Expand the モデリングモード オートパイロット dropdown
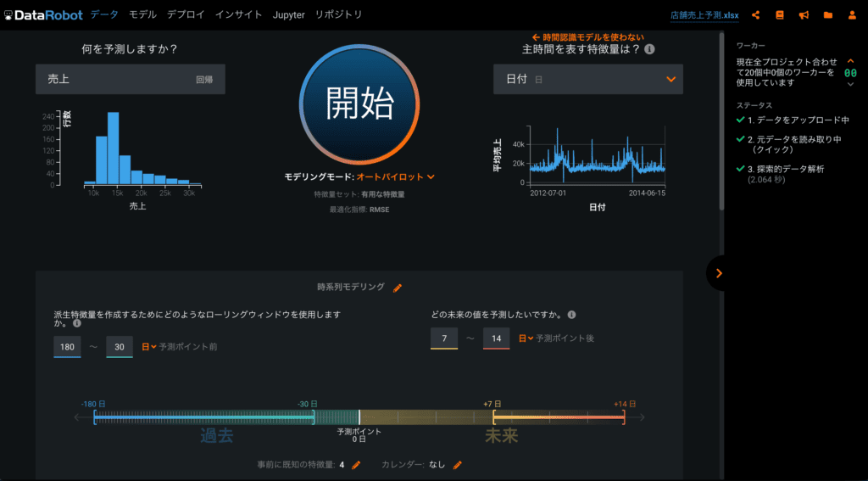The height and width of the screenshot is (481, 868). point(395,176)
